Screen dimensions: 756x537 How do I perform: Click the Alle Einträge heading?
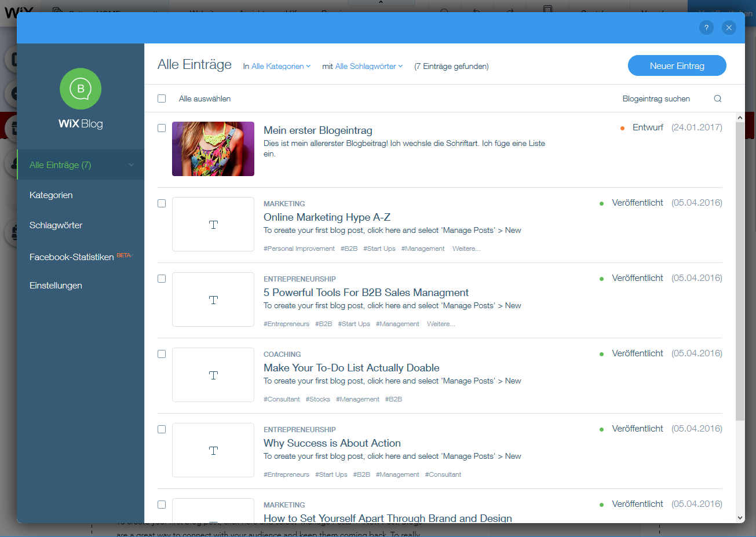pyautogui.click(x=195, y=64)
